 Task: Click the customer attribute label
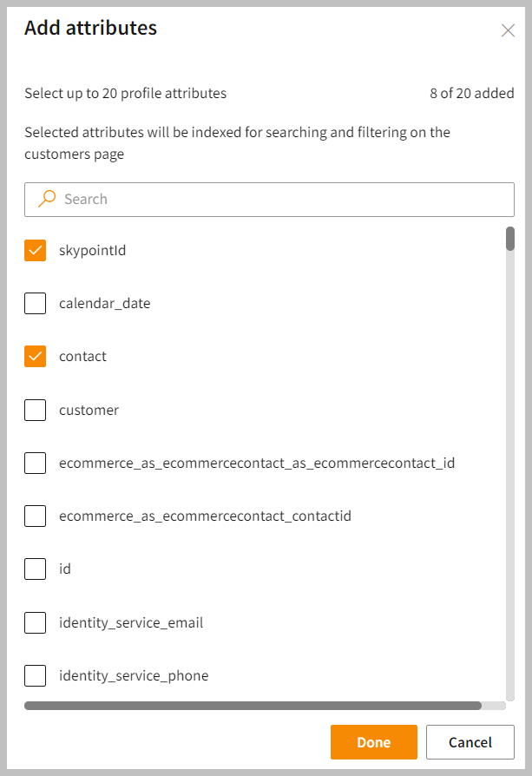pos(89,410)
